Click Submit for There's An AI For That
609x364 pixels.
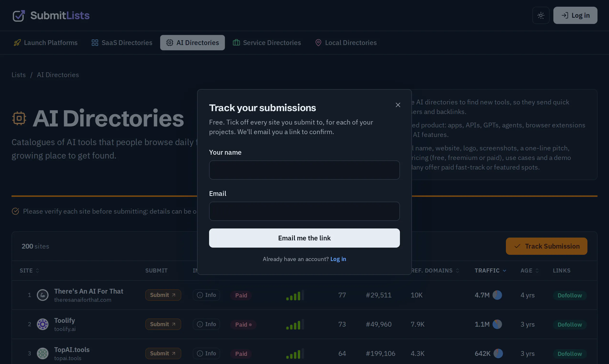tap(163, 295)
